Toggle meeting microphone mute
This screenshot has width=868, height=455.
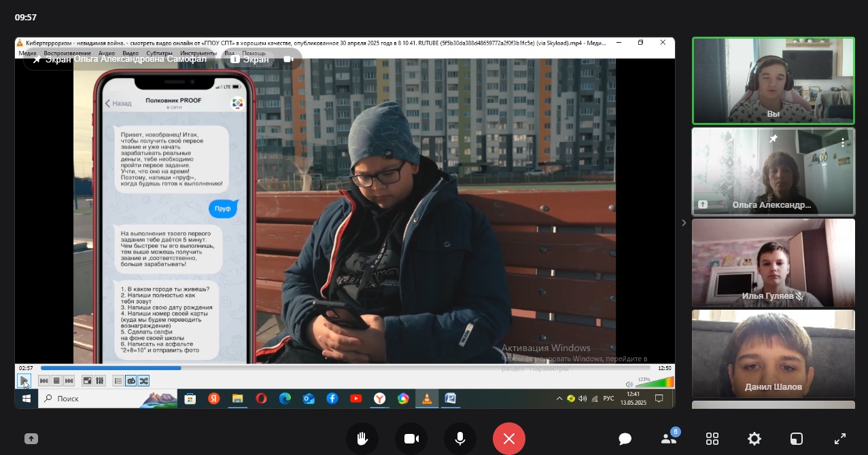click(460, 439)
